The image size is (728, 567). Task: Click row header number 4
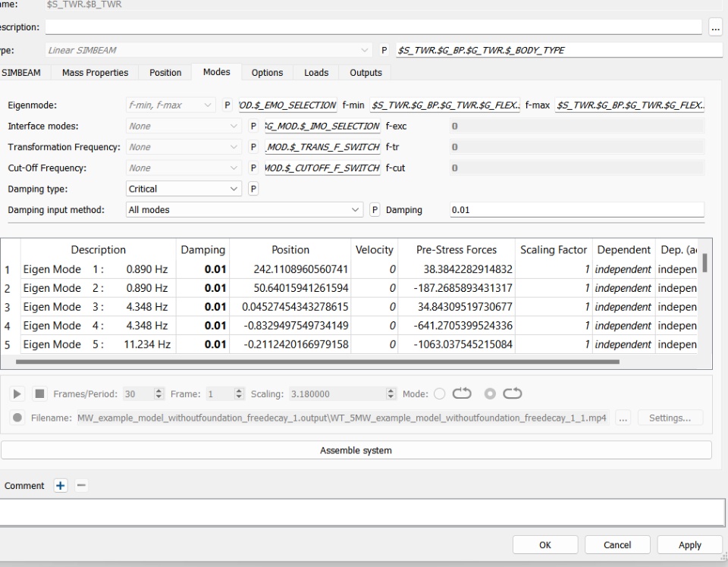8,326
